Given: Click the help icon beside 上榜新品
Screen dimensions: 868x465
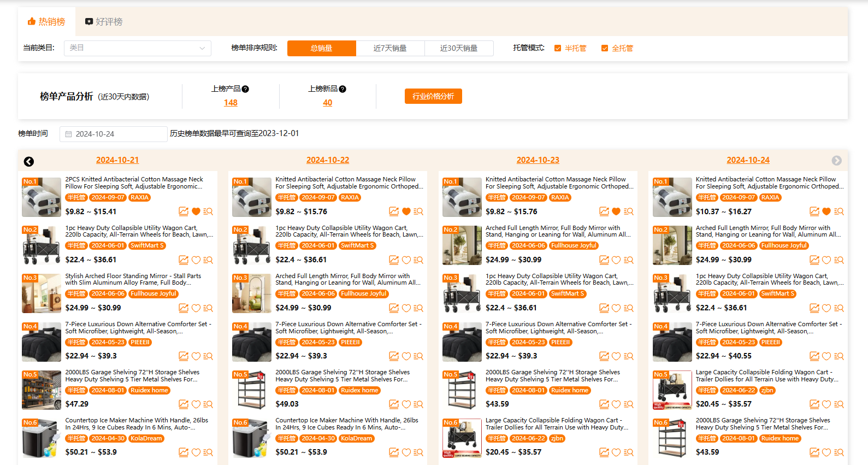Looking at the screenshot, I should point(343,89).
